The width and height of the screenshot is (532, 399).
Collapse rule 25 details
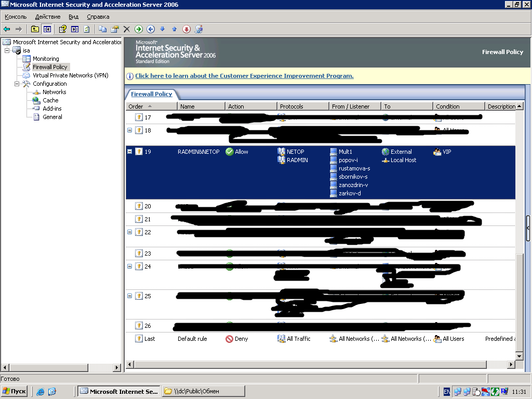(129, 296)
